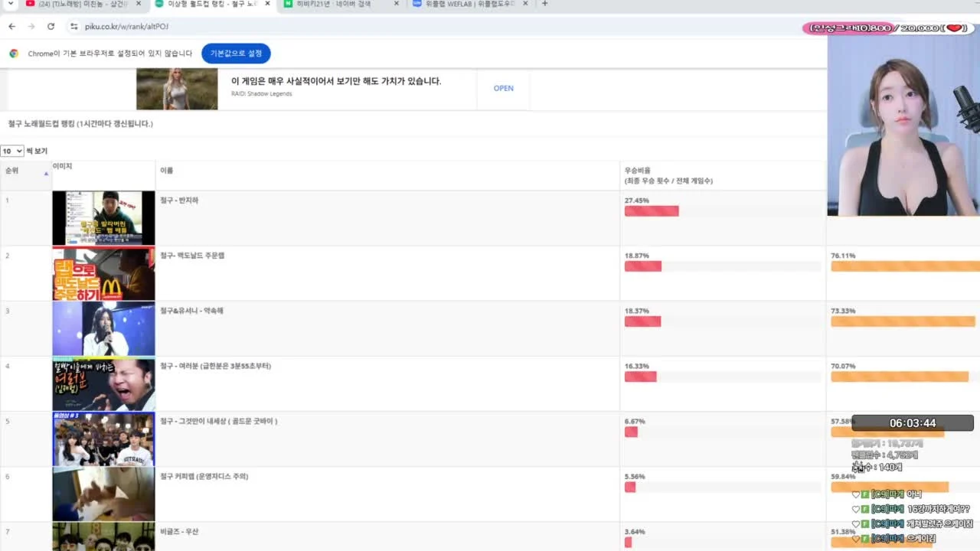The height and width of the screenshot is (551, 980).
Task: Click the 70.07% orange bar
Action: point(900,377)
